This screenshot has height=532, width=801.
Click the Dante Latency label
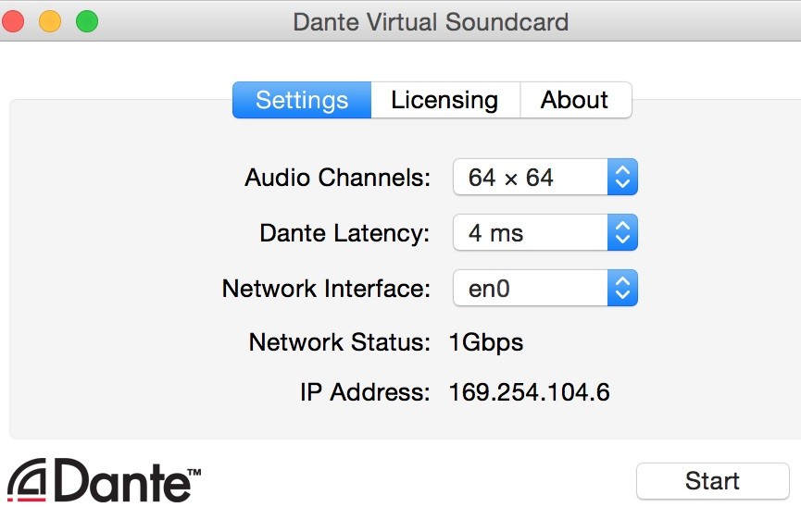(x=344, y=233)
